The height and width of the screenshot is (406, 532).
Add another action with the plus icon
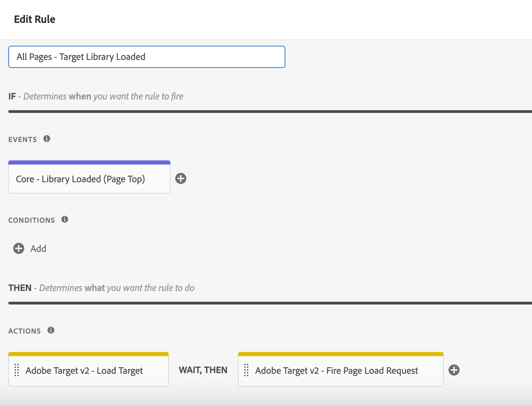pyautogui.click(x=454, y=370)
